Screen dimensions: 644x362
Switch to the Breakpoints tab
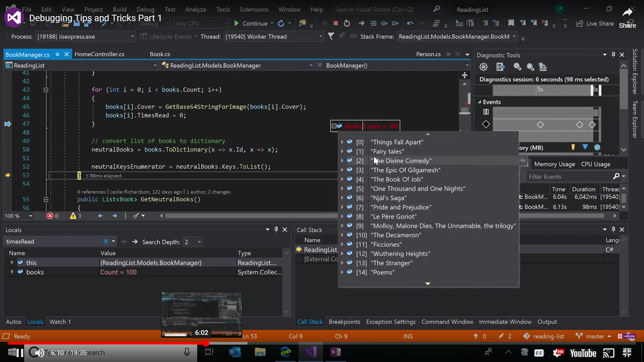345,322
